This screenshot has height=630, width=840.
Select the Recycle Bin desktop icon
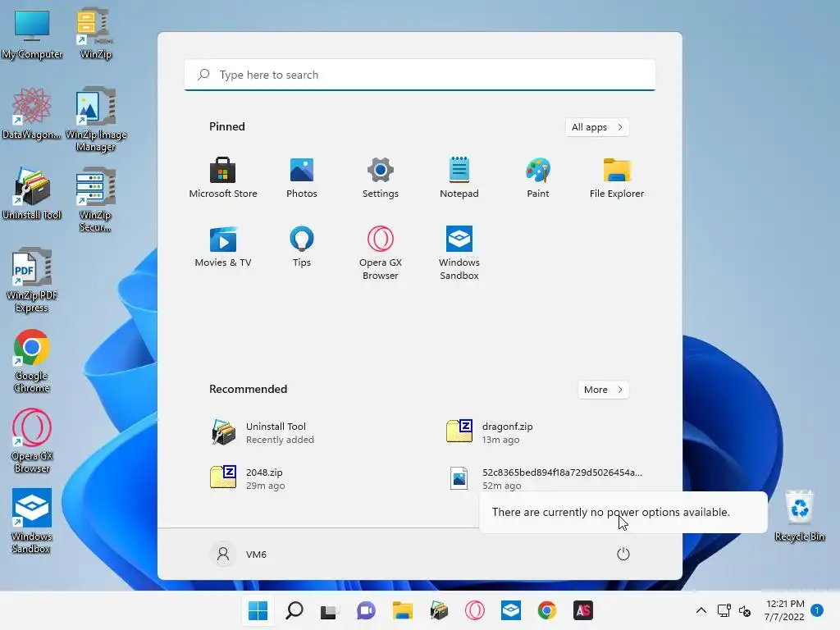coord(799,515)
